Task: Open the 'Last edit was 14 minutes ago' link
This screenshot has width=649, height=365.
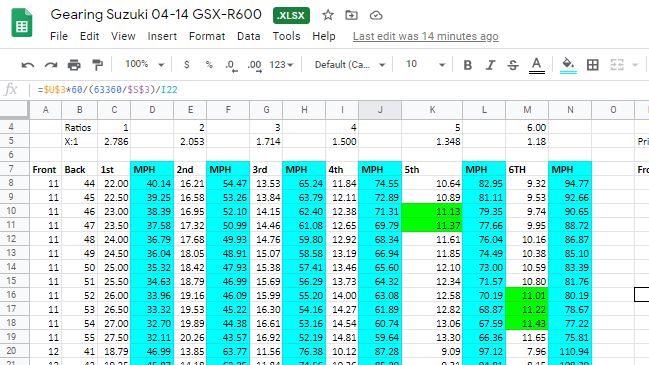Action: click(425, 36)
